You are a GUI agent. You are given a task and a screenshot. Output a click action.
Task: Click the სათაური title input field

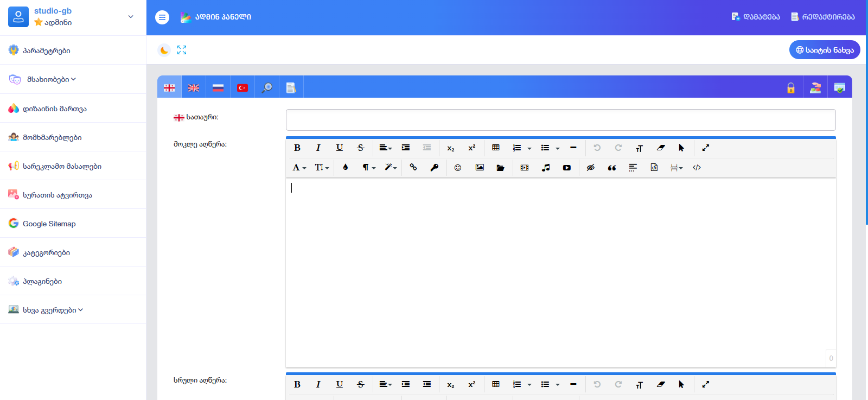pyautogui.click(x=560, y=120)
